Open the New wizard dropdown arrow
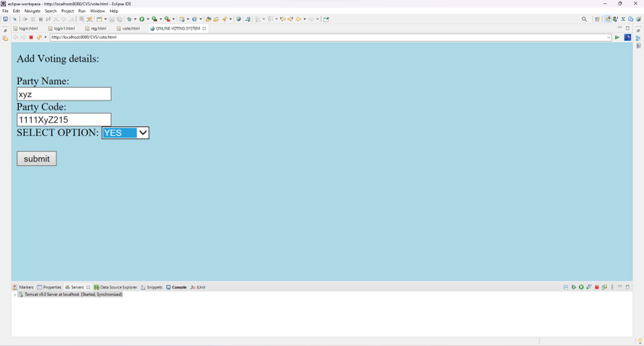This screenshot has width=644, height=346. 105,19
